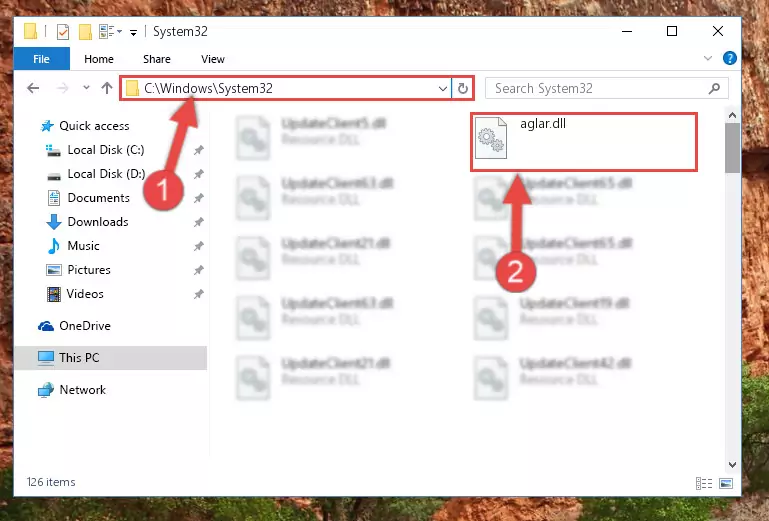Click the pin icon beside Videos
769x521 pixels.
198,294
